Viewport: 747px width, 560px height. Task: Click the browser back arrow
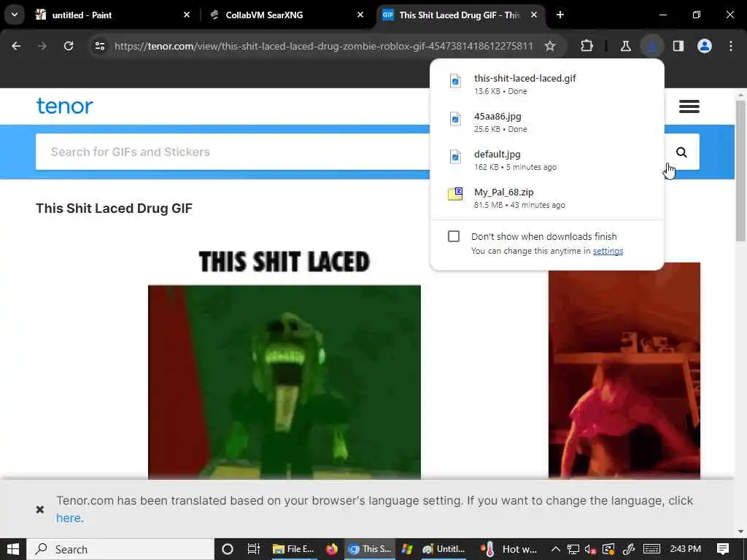click(x=16, y=46)
